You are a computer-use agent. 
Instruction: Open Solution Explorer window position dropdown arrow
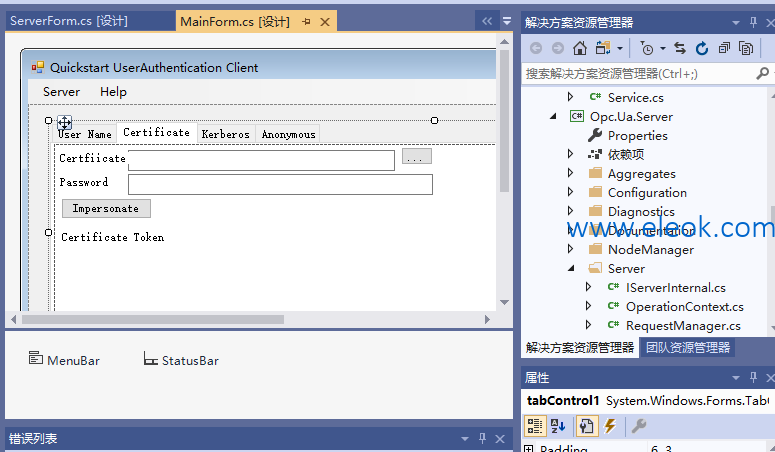pyautogui.click(x=736, y=23)
